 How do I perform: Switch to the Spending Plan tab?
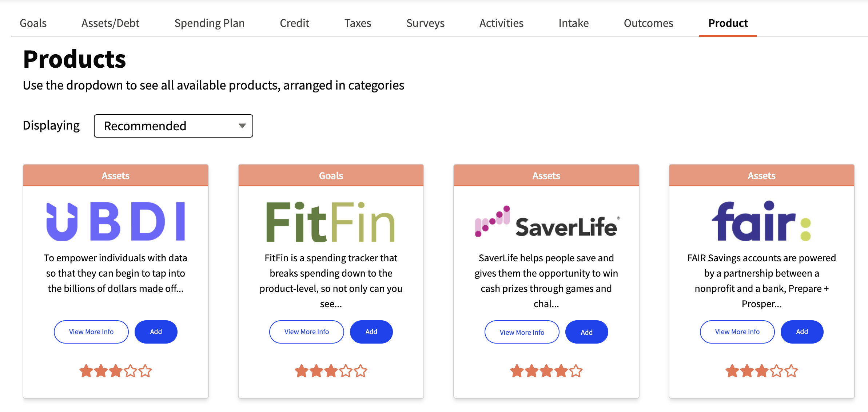[x=210, y=23]
